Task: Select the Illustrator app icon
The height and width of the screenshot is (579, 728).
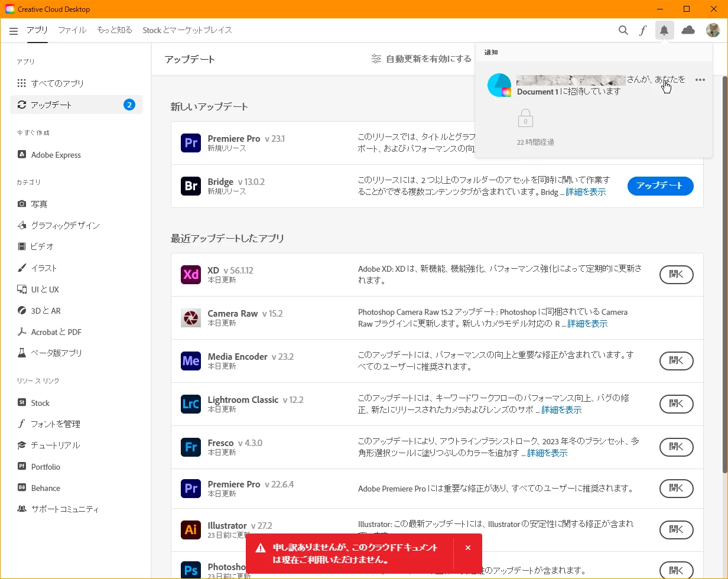Action: (x=191, y=530)
